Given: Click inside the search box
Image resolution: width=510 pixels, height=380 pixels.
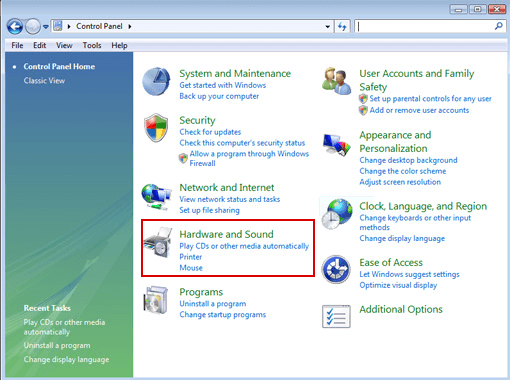Looking at the screenshot, I should [x=425, y=26].
